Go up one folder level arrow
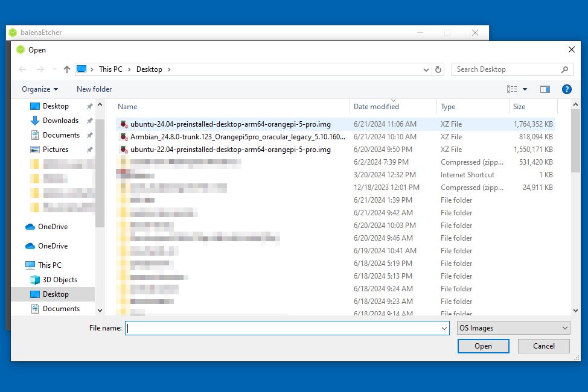The image size is (588, 392). click(67, 69)
